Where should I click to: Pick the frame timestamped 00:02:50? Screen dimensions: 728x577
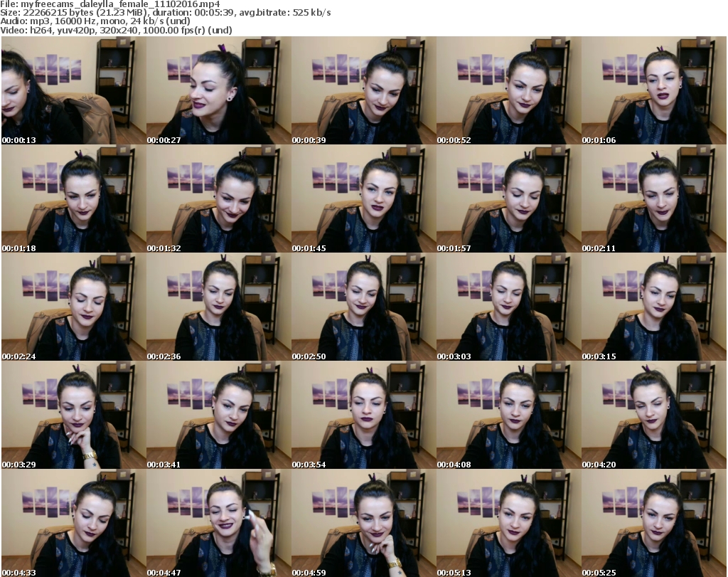[x=363, y=307]
